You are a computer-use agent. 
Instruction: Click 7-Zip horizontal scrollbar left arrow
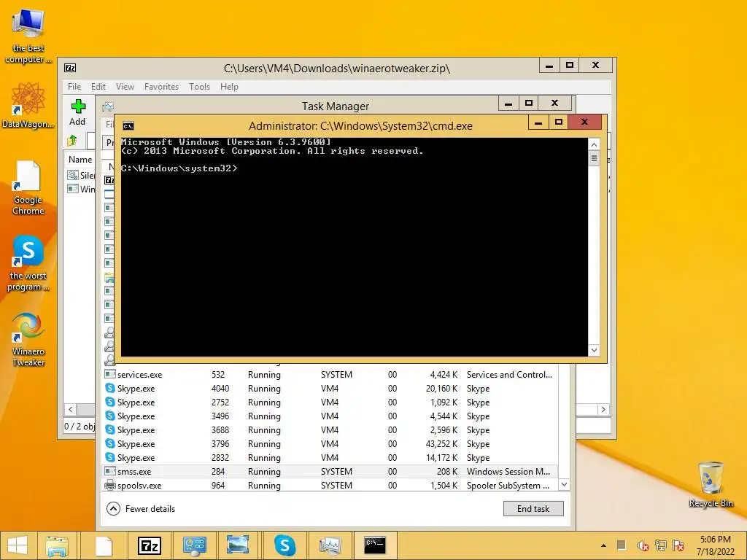pos(71,410)
